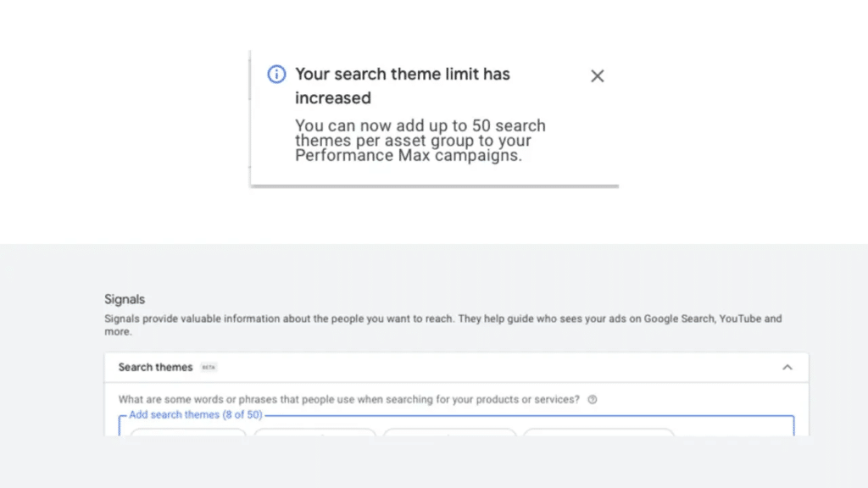Click the Signals section heading
Screen dimensions: 868x488
pos(124,299)
